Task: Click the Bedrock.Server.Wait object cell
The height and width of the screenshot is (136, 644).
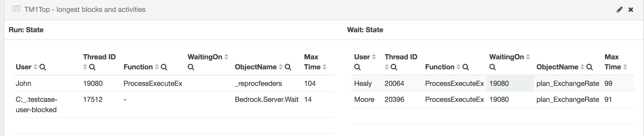Action: pos(266,99)
